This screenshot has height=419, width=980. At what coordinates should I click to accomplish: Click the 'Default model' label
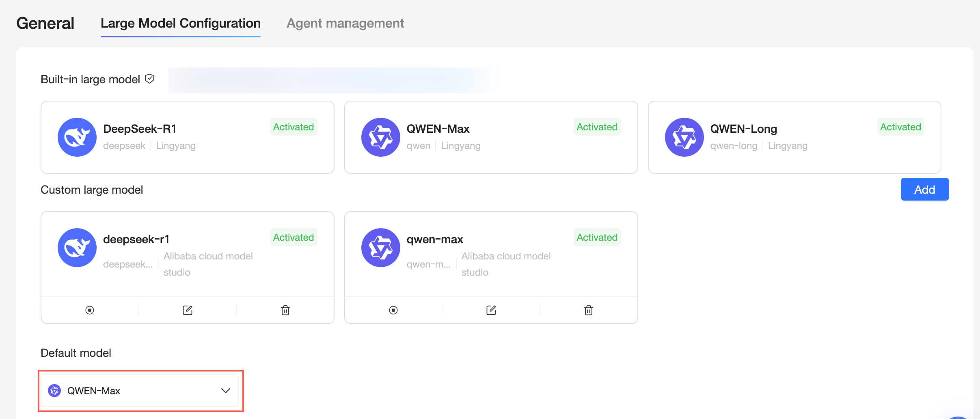coord(76,353)
